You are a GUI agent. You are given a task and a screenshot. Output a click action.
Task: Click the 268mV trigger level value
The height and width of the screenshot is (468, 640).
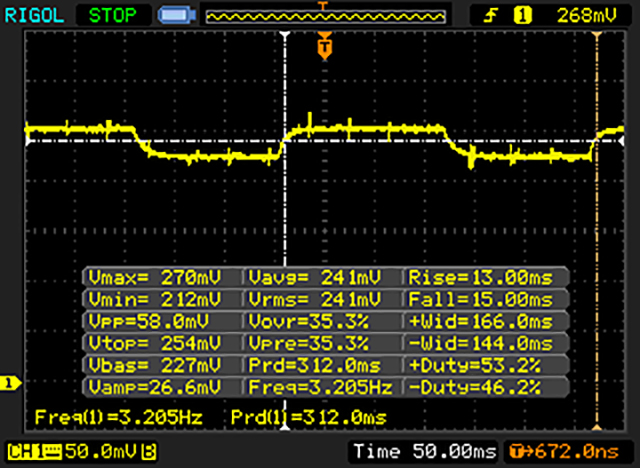coord(587,16)
